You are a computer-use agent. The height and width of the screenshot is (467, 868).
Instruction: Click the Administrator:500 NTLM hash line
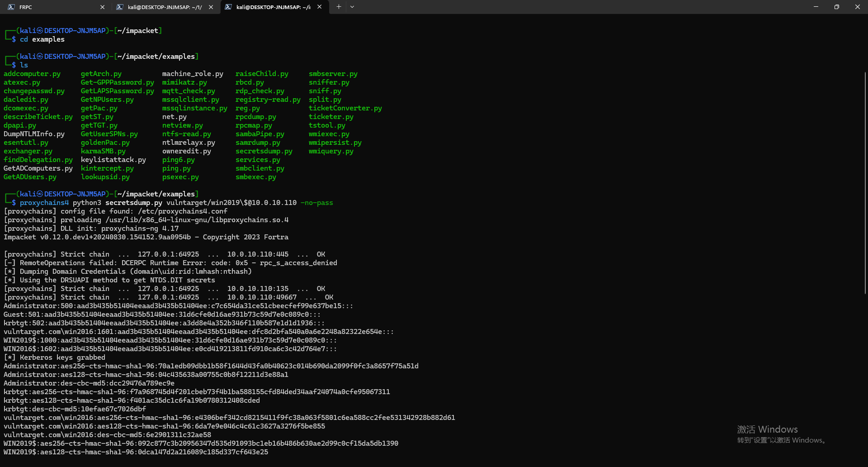coord(179,306)
